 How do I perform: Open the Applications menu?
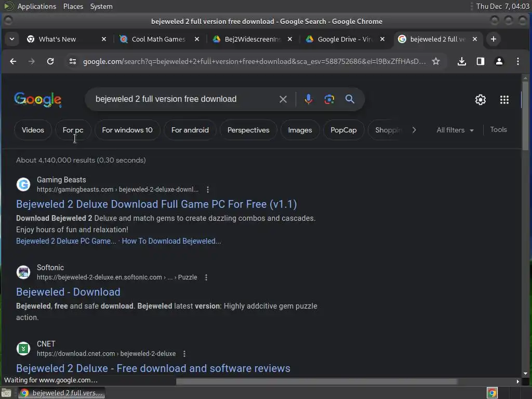pos(37,6)
